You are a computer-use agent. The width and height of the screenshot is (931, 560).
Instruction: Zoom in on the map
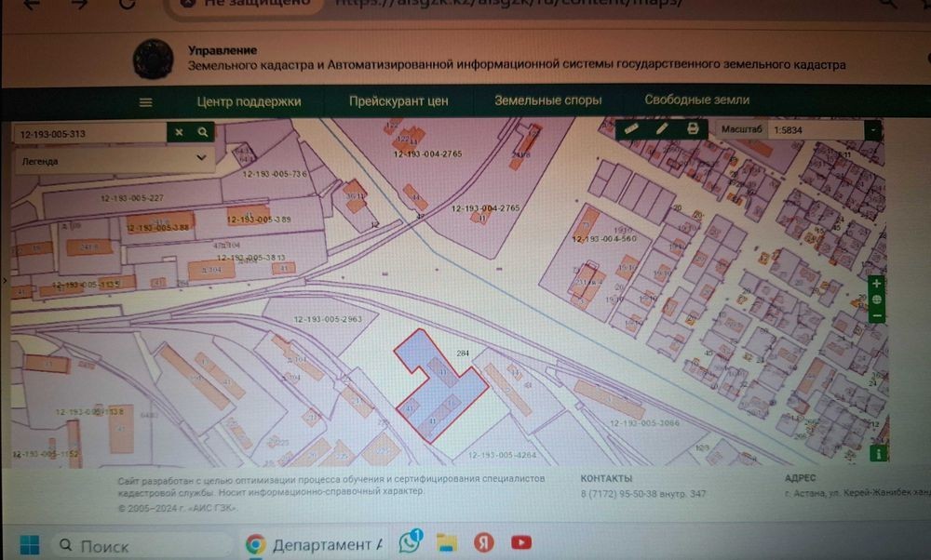[876, 284]
